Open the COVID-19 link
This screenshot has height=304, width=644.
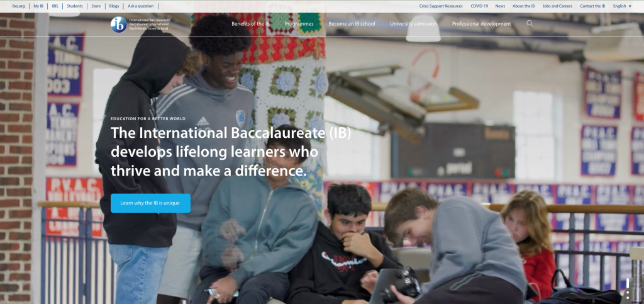pyautogui.click(x=479, y=6)
